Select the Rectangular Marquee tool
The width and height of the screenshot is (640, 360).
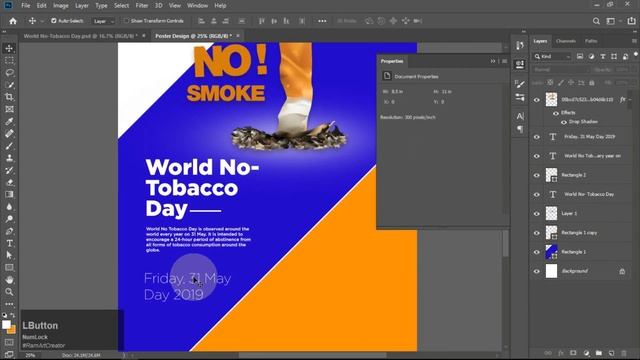pyautogui.click(x=9, y=60)
